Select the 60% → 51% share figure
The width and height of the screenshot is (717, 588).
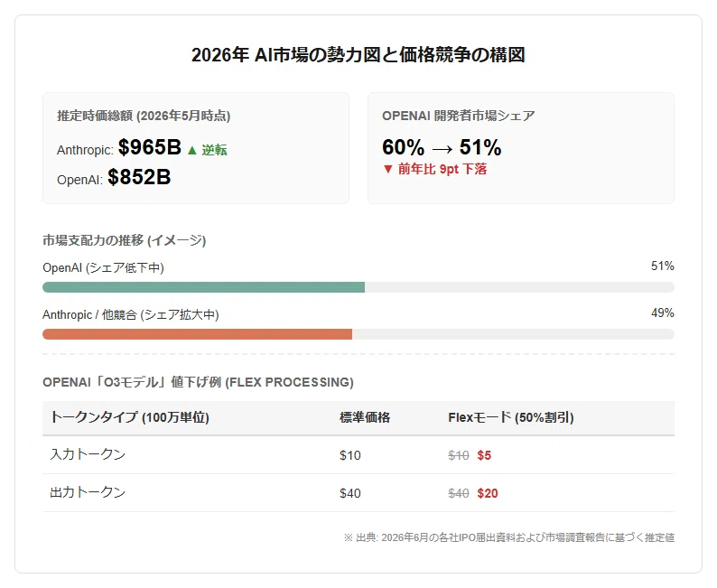pyautogui.click(x=442, y=147)
